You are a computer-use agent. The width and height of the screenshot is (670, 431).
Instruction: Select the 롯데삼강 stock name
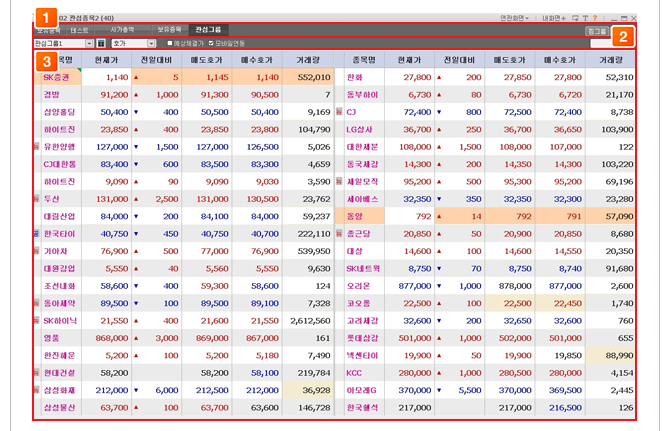click(362, 338)
